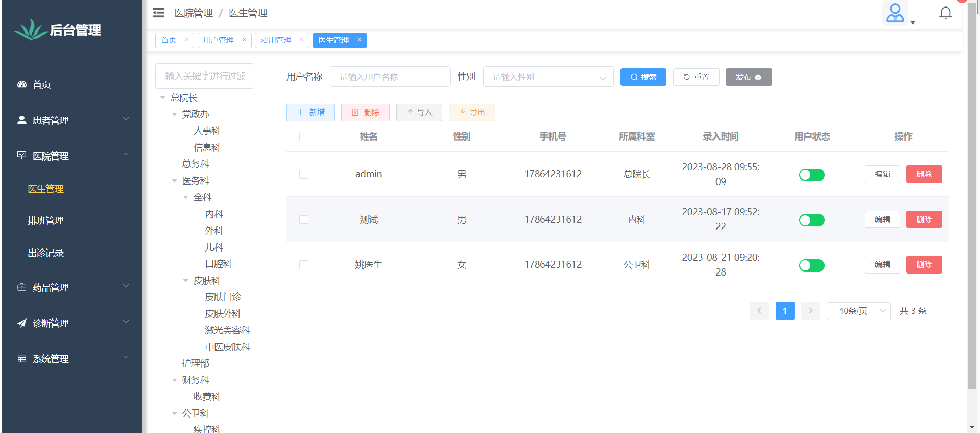Click the person icon beside 患者管理
Image resolution: width=980 pixels, height=433 pixels.
click(22, 120)
